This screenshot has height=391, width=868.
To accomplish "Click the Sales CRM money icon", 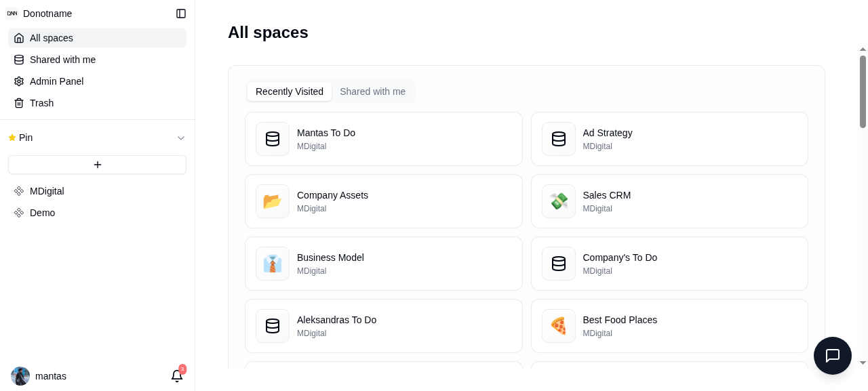I will pyautogui.click(x=559, y=201).
